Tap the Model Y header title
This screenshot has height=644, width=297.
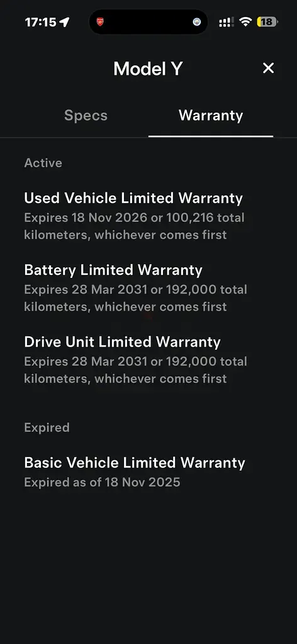pos(148,68)
